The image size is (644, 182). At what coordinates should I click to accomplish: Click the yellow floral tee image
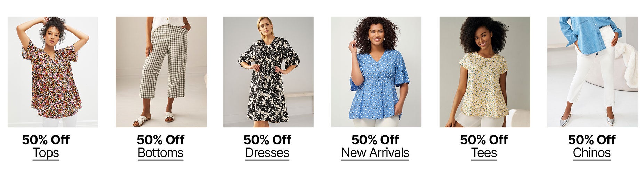click(x=485, y=72)
